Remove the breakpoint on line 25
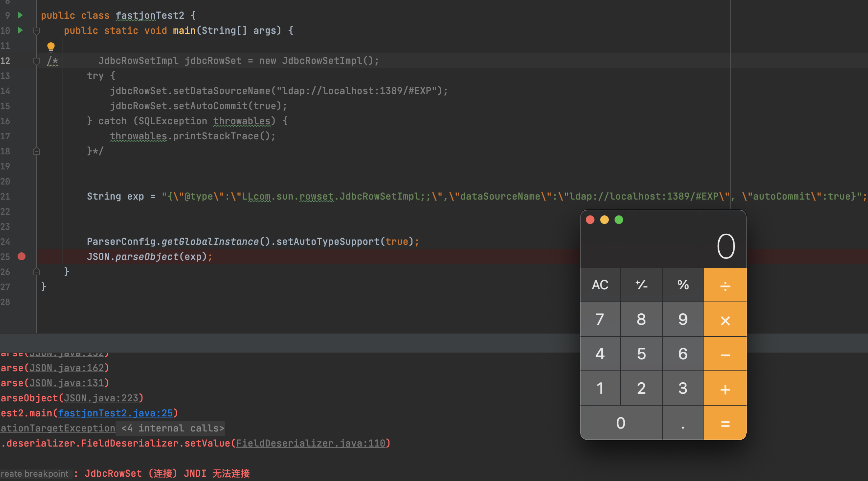The image size is (868, 481). tap(22, 256)
